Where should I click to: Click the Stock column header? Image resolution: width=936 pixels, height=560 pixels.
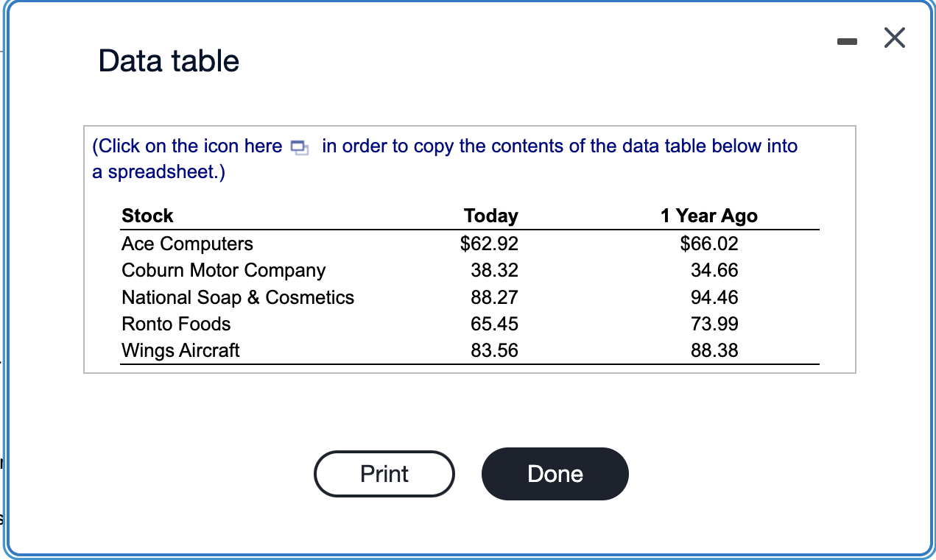coord(147,216)
